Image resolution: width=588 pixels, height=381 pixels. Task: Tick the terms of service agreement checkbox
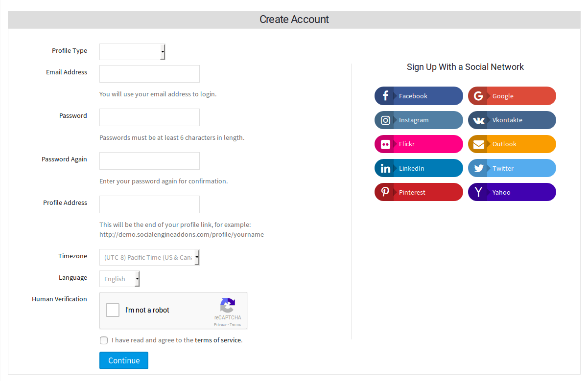[x=104, y=340]
